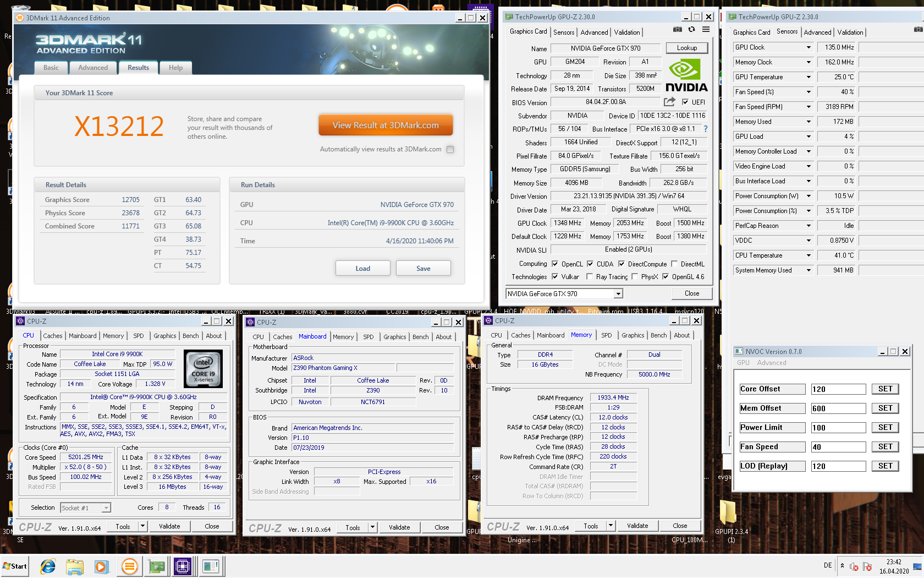
Task: Toggle the DirectCompute checkbox
Action: [x=621, y=264]
